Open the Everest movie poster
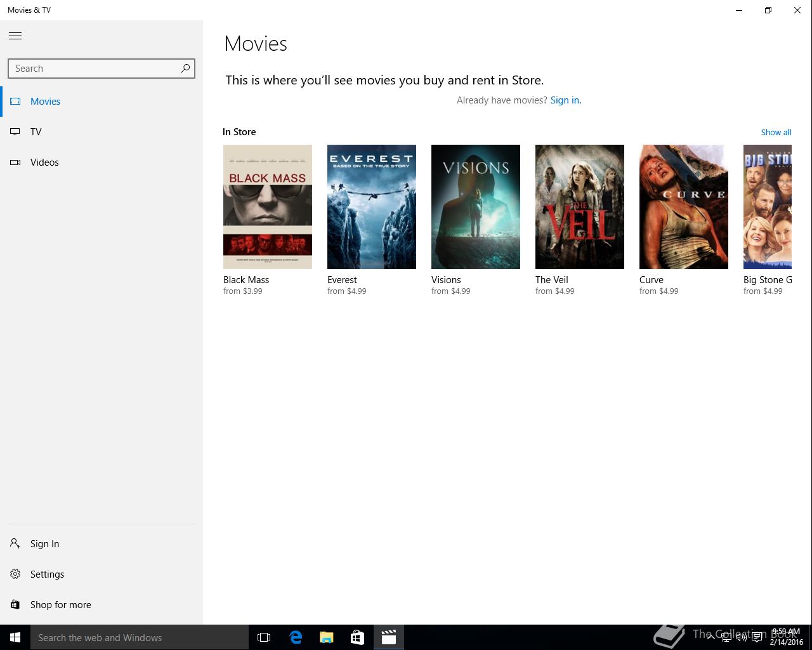Image resolution: width=812 pixels, height=650 pixels. [x=372, y=207]
